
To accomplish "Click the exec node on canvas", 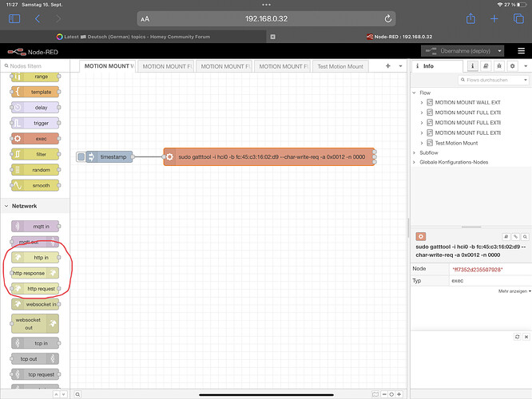I will pos(269,157).
